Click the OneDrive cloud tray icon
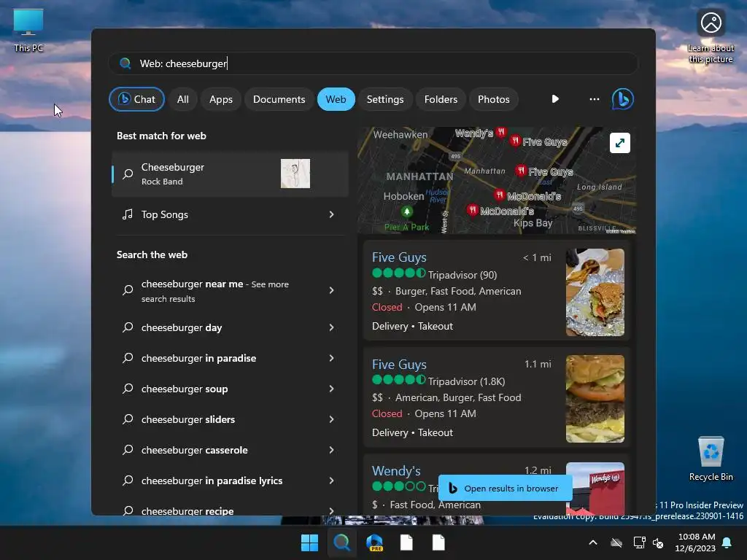This screenshot has height=560, width=747. pos(616,542)
